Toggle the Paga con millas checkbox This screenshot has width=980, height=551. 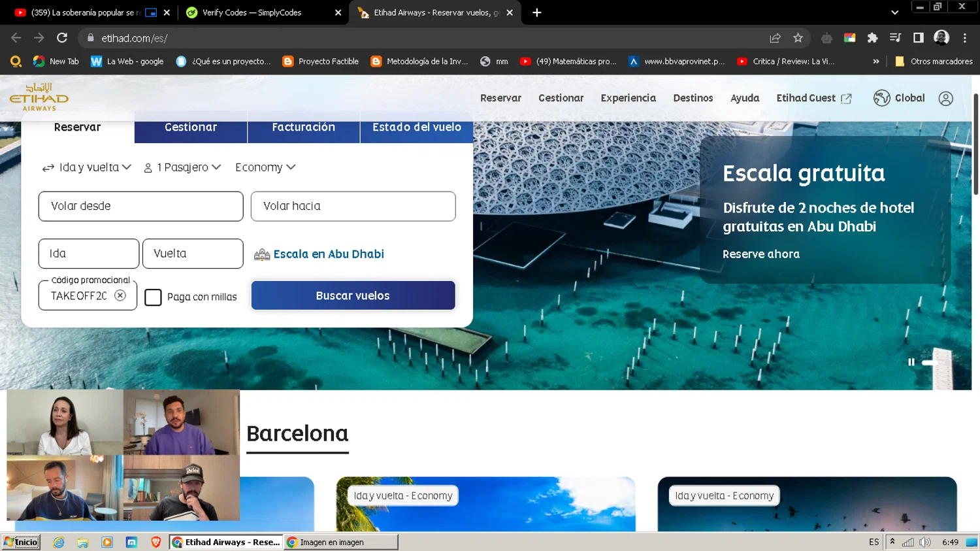point(153,297)
